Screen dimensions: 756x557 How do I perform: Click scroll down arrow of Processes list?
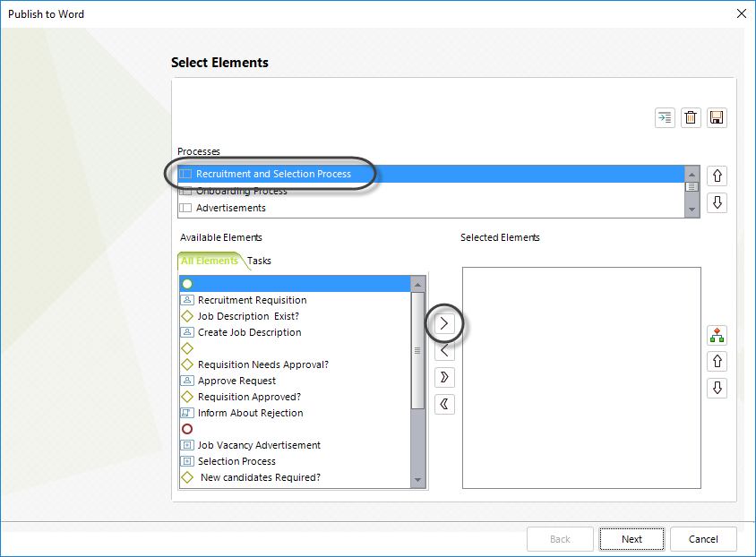[692, 210]
